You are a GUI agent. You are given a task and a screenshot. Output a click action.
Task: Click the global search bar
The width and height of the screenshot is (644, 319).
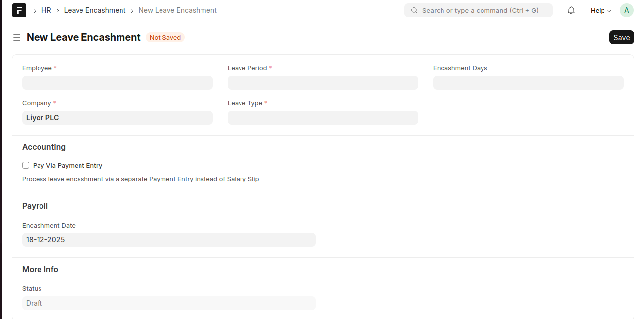[478, 10]
